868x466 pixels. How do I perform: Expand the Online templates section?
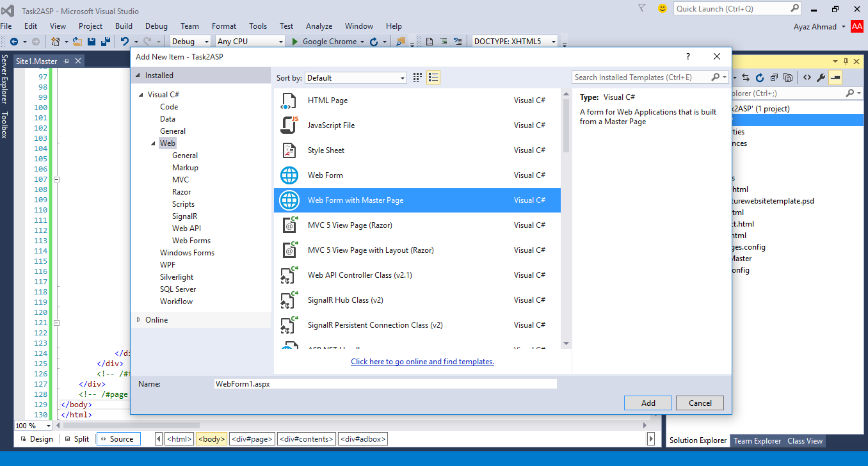click(138, 320)
